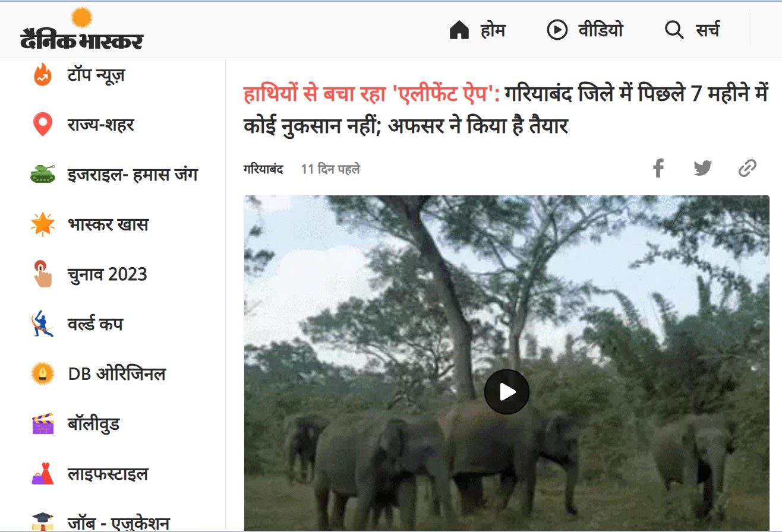Click the tank icon for इजराइल- हमास जंग
The width and height of the screenshot is (782, 532).
(x=42, y=174)
